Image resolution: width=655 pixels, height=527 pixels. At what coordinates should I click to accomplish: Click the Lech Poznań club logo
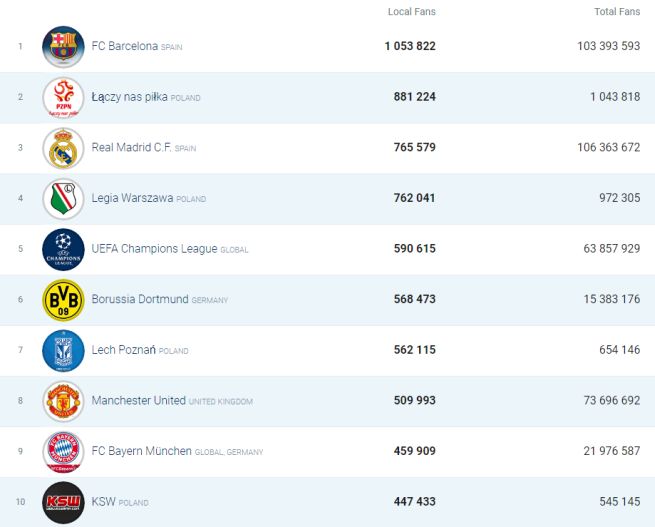click(x=63, y=351)
